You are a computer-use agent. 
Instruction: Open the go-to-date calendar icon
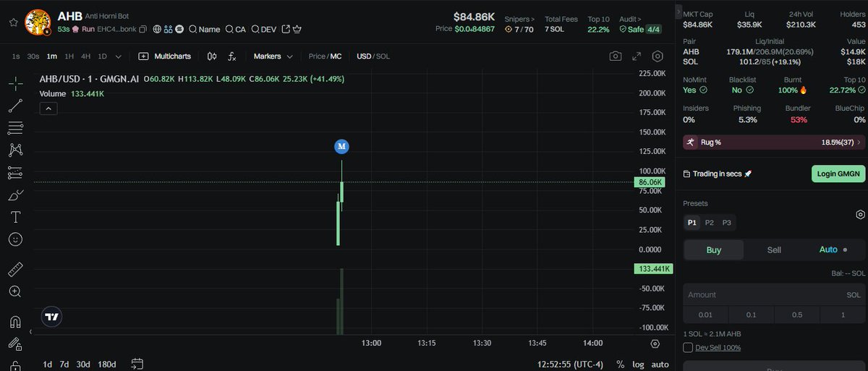138,364
